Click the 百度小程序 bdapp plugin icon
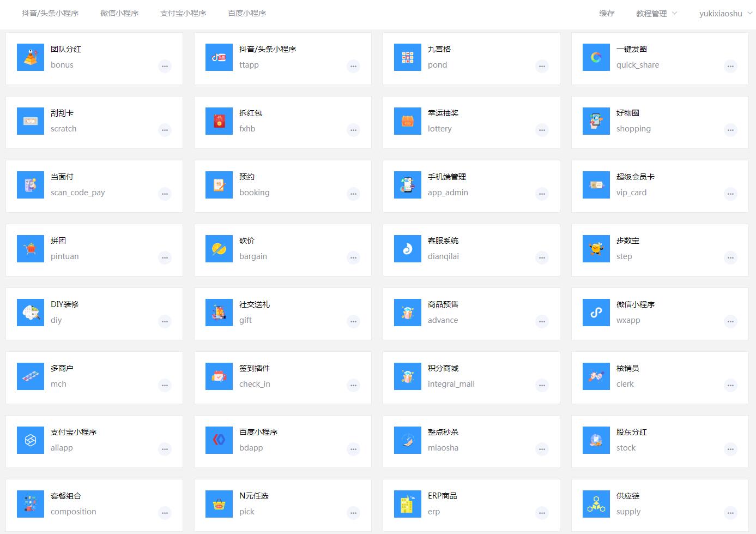 click(x=219, y=440)
